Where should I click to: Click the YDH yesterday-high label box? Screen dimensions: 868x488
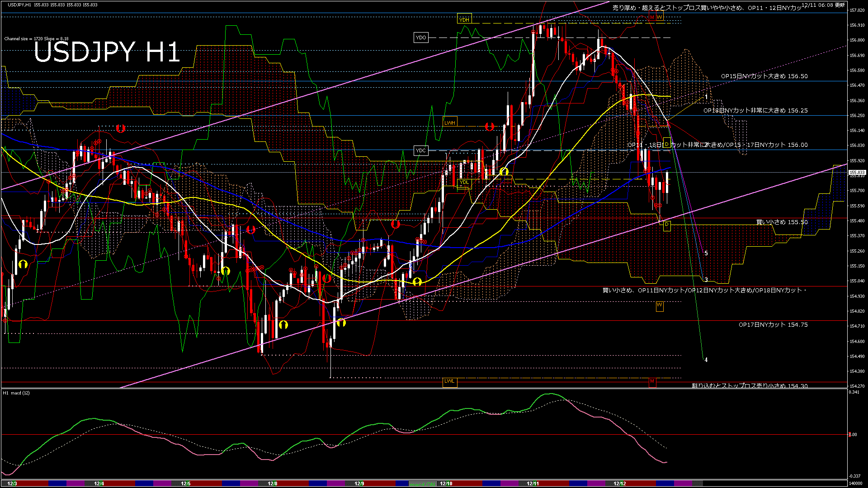click(x=464, y=19)
